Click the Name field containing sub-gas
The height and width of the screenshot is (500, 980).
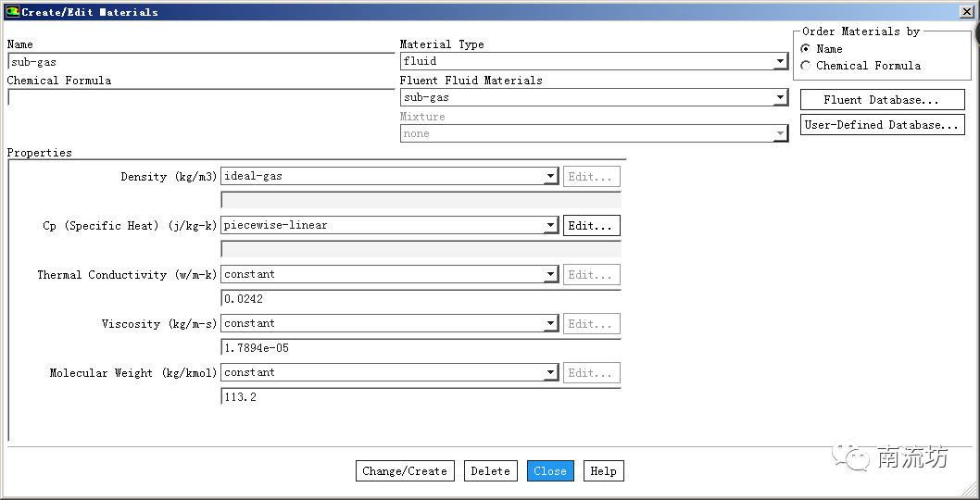(201, 62)
